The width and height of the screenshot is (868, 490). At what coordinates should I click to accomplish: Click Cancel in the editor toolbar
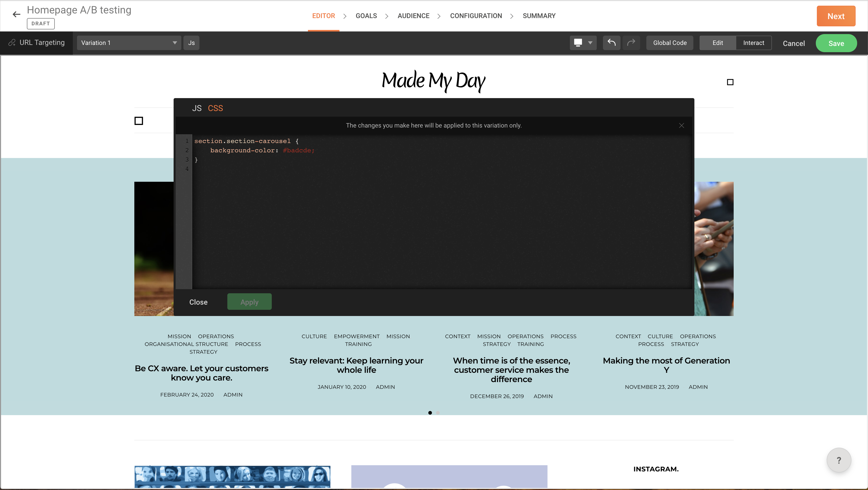coord(794,43)
